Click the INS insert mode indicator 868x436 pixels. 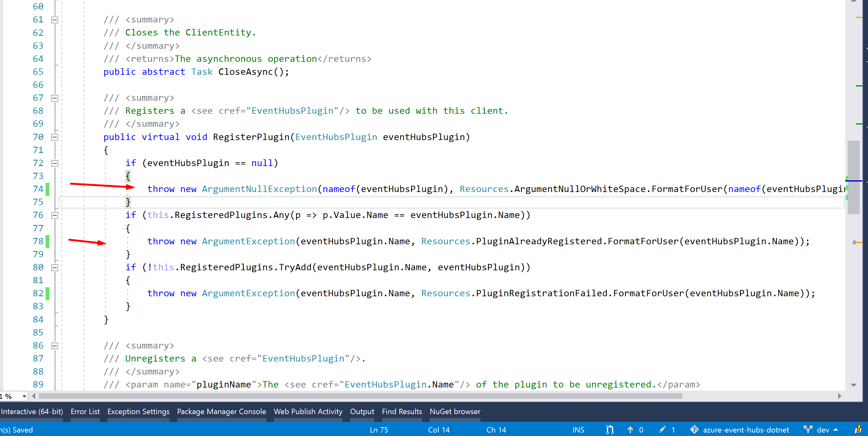tap(578, 430)
